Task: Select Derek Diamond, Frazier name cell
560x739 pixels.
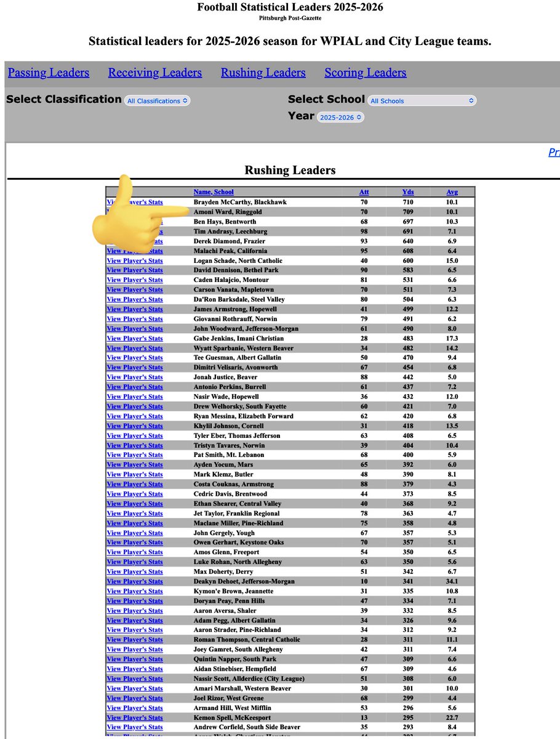Action: click(x=230, y=241)
